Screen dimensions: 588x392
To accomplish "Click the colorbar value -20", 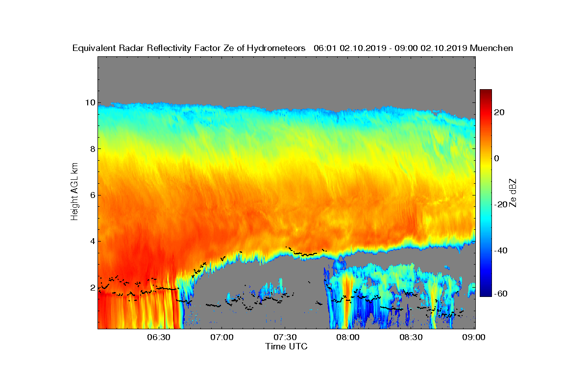I will click(501, 205).
